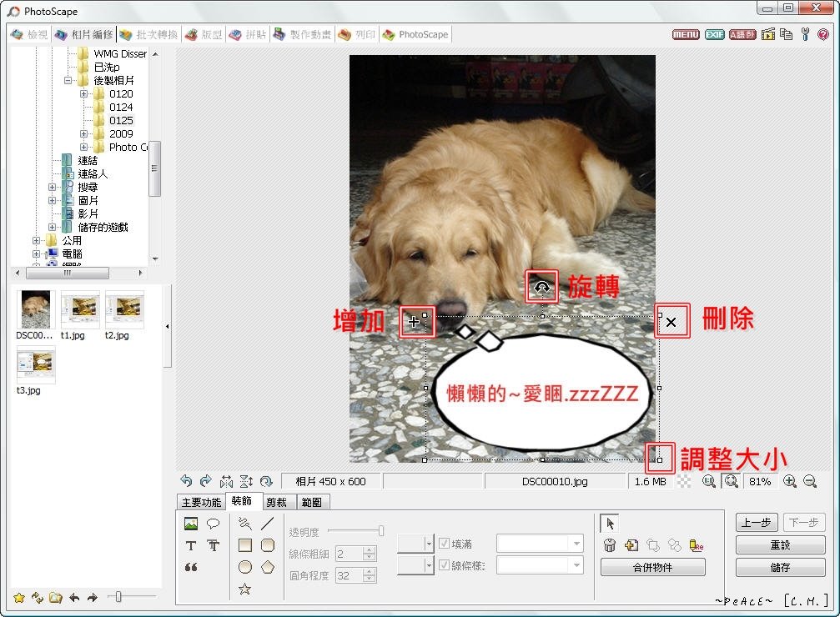Click the 線條粗細 value field

click(x=349, y=554)
